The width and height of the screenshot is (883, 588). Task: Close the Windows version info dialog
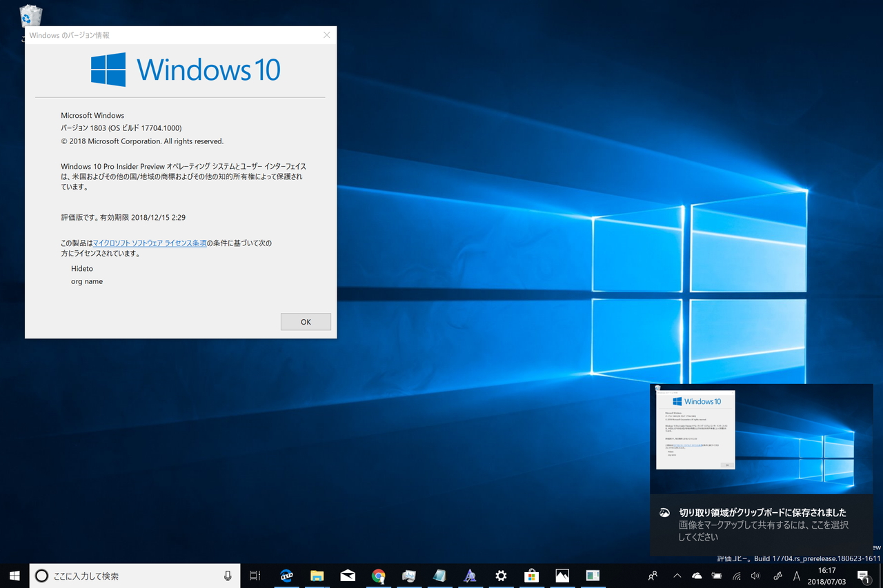(327, 35)
